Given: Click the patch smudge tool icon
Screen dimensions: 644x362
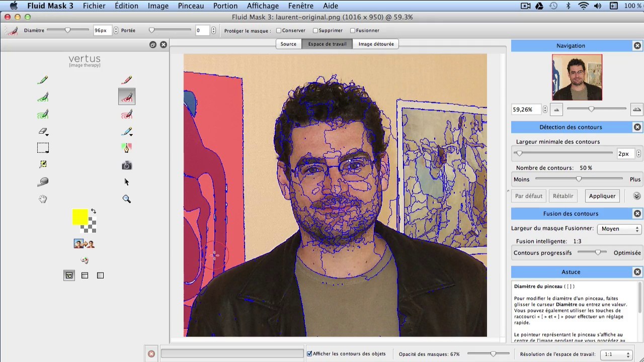Looking at the screenshot, I should pos(43,182).
